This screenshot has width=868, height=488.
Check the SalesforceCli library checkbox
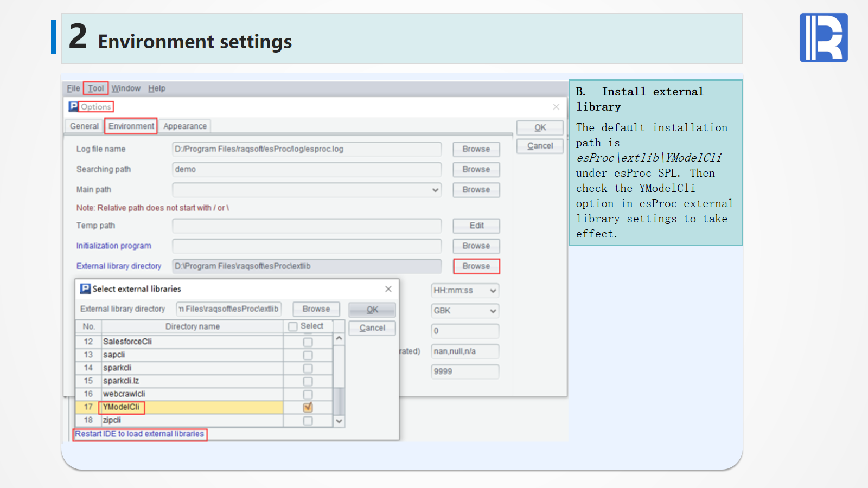(x=308, y=342)
